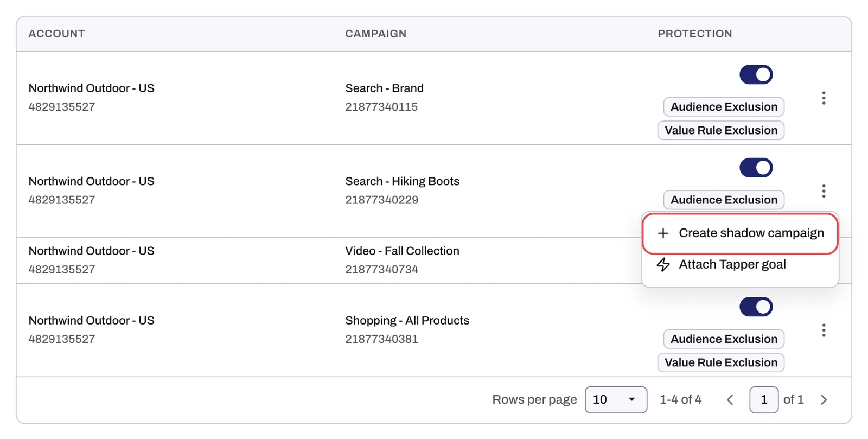Click the CAMPAIGN column header

(375, 34)
